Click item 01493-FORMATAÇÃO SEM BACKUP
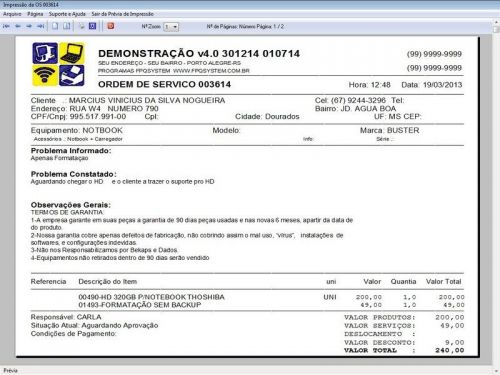This screenshot has width=500, height=375. [140, 305]
